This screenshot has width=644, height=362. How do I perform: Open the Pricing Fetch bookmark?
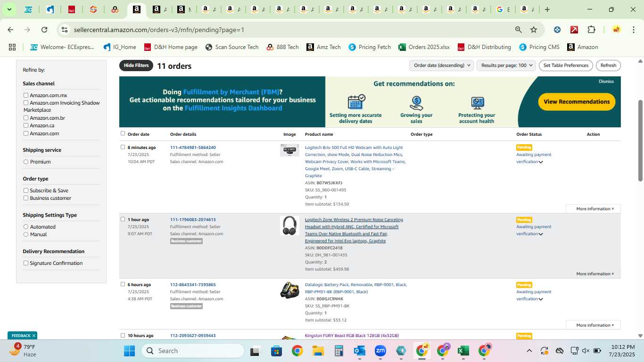coord(370,47)
